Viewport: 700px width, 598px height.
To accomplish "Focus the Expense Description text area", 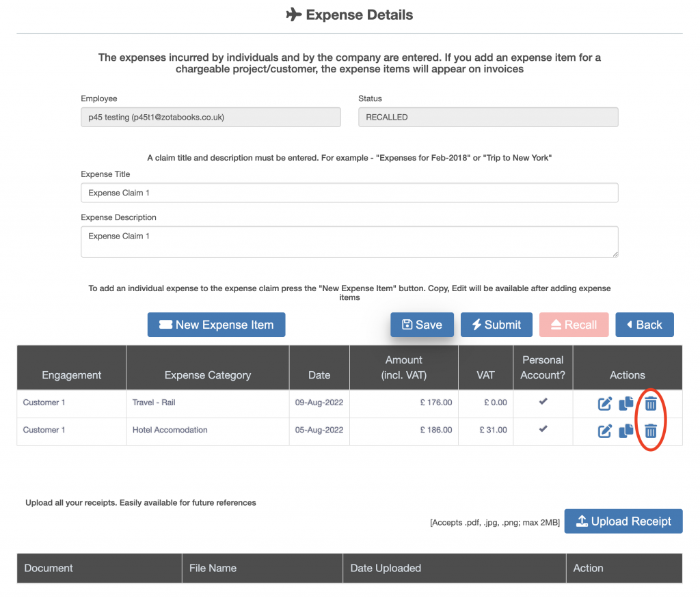I will point(349,242).
